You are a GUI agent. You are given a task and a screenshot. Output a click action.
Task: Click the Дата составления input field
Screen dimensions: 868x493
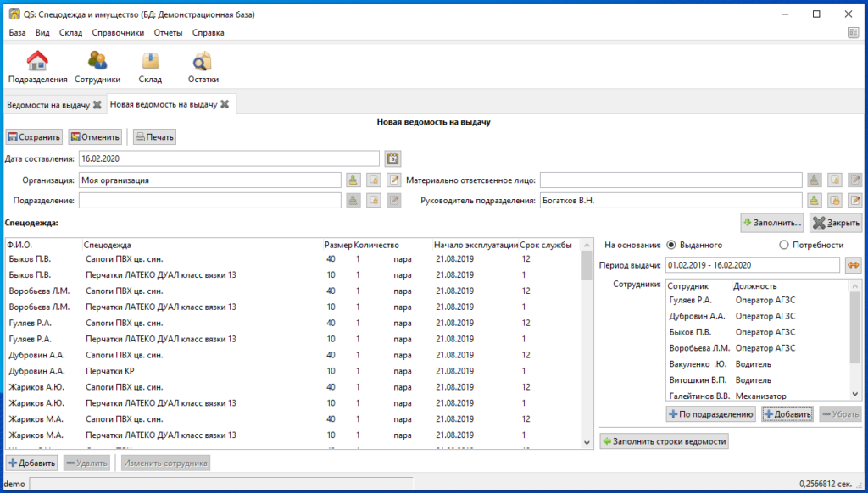coord(229,158)
